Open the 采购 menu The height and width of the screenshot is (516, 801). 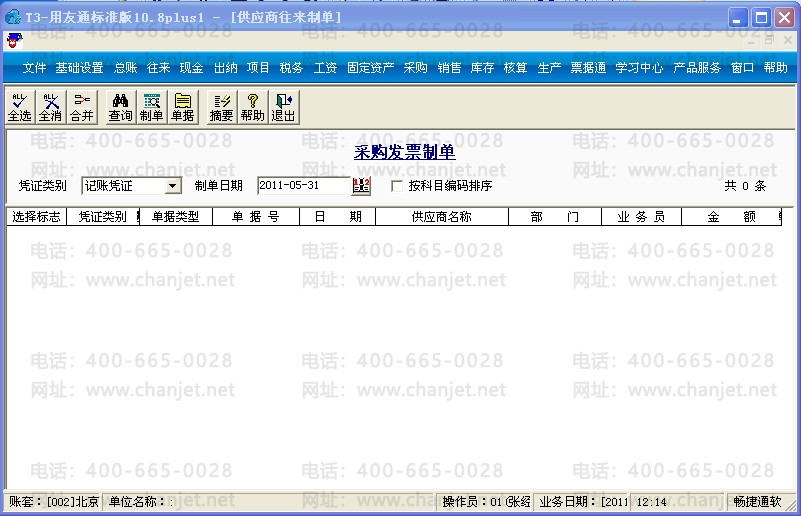(415, 67)
